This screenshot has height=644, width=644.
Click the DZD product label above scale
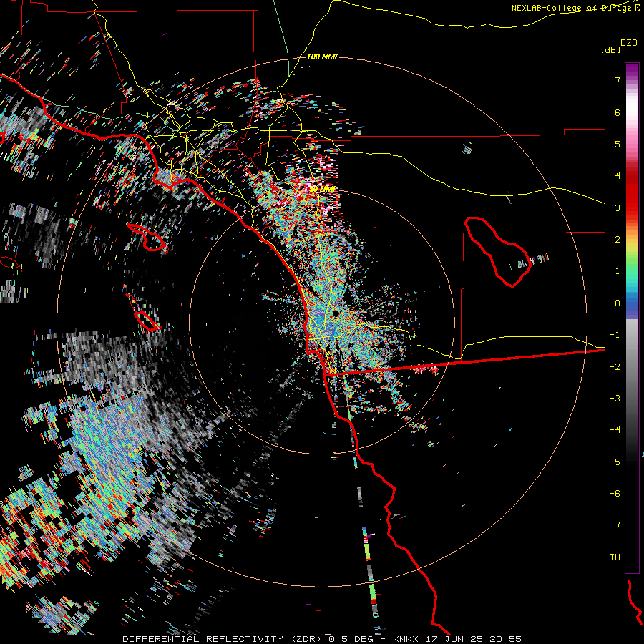pos(629,43)
